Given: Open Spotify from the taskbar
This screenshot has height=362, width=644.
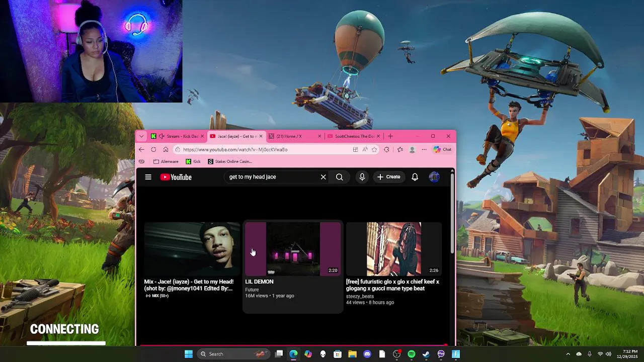Looking at the screenshot, I should tap(412, 354).
